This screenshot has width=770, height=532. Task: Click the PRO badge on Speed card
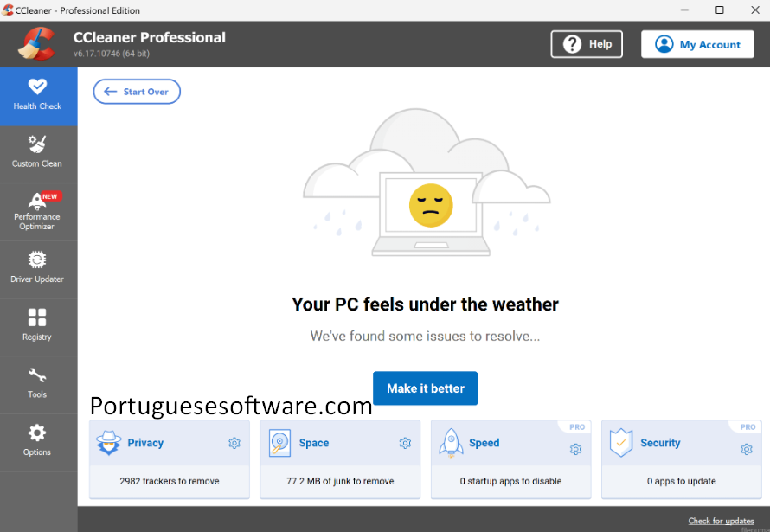pyautogui.click(x=577, y=427)
